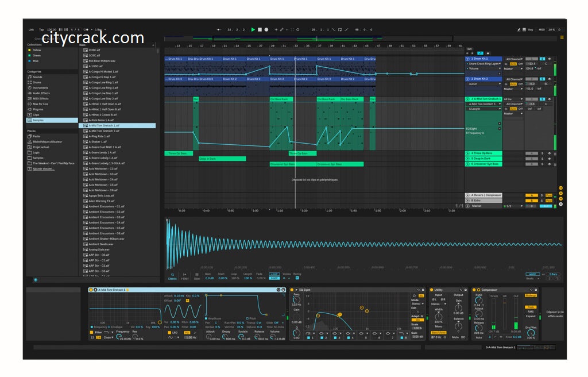
Task: Click the save preset icon on Simpler device
Action: pyautogui.click(x=284, y=290)
